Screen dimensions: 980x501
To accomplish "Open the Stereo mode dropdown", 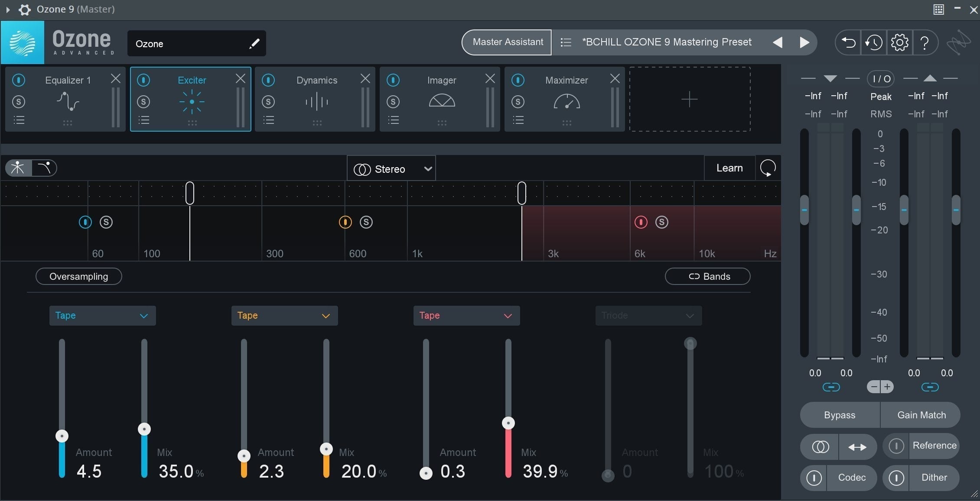I will tap(391, 168).
